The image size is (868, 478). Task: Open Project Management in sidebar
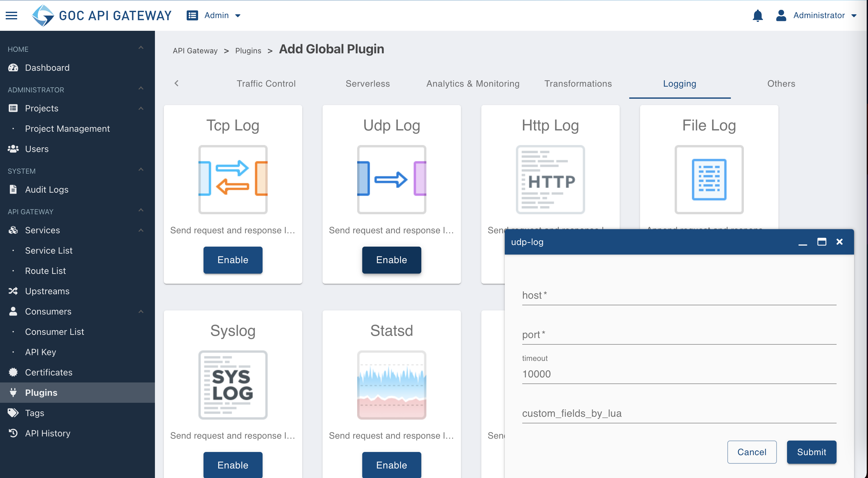point(67,129)
